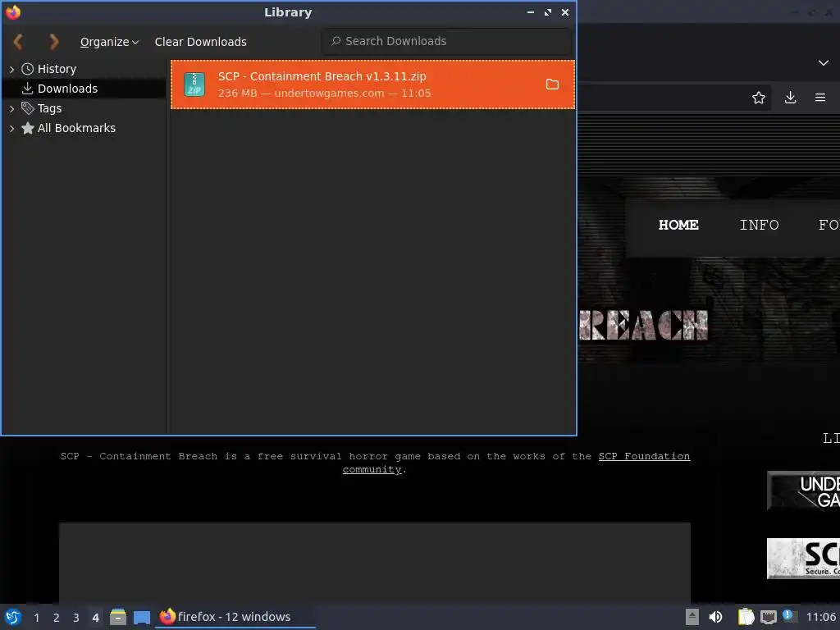Viewport: 840px width, 630px height.
Task: Click the firefox - 12 windows taskbar entry
Action: click(235, 617)
